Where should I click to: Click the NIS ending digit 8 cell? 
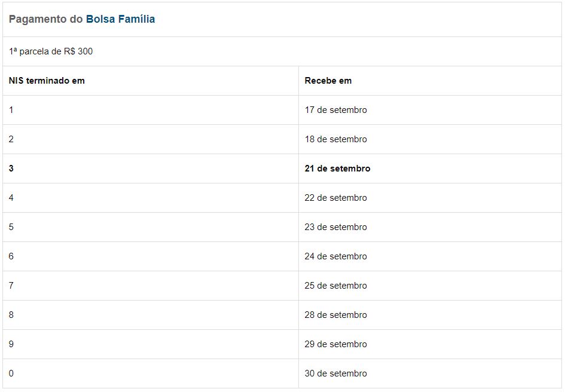click(151, 315)
